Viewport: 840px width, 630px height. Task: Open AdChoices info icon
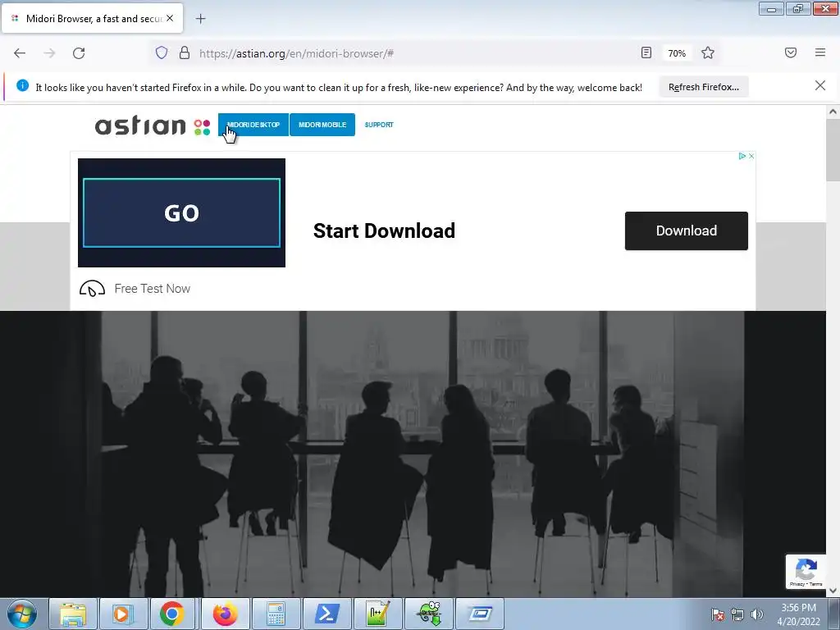point(742,156)
